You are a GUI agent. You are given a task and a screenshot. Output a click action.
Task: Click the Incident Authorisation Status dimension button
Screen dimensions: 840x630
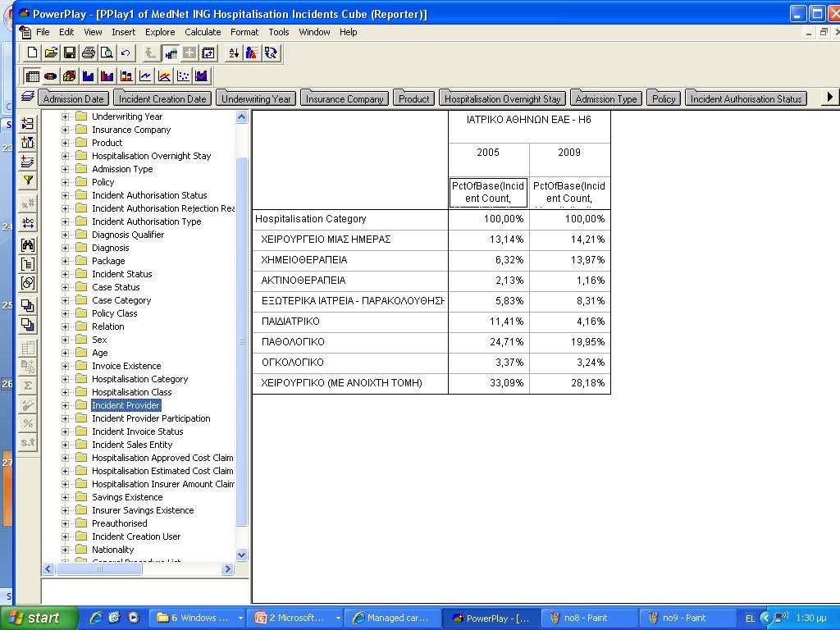(x=746, y=98)
